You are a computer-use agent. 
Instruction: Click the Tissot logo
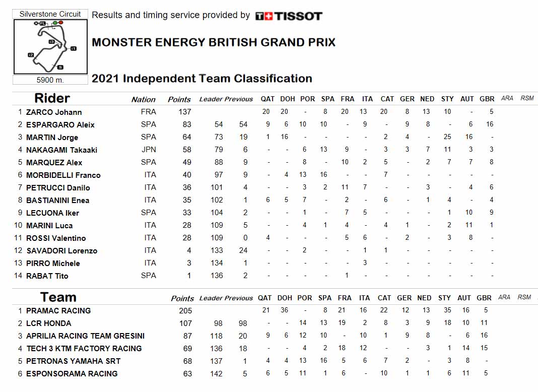(289, 16)
